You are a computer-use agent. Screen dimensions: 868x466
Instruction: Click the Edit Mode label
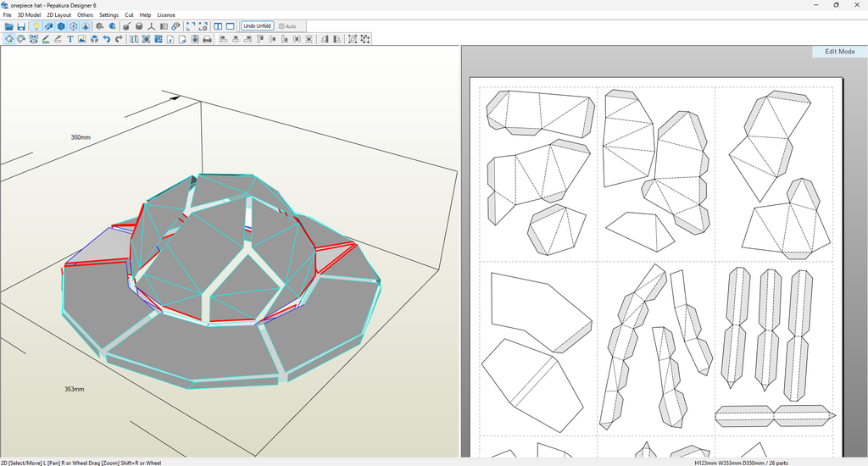[840, 52]
